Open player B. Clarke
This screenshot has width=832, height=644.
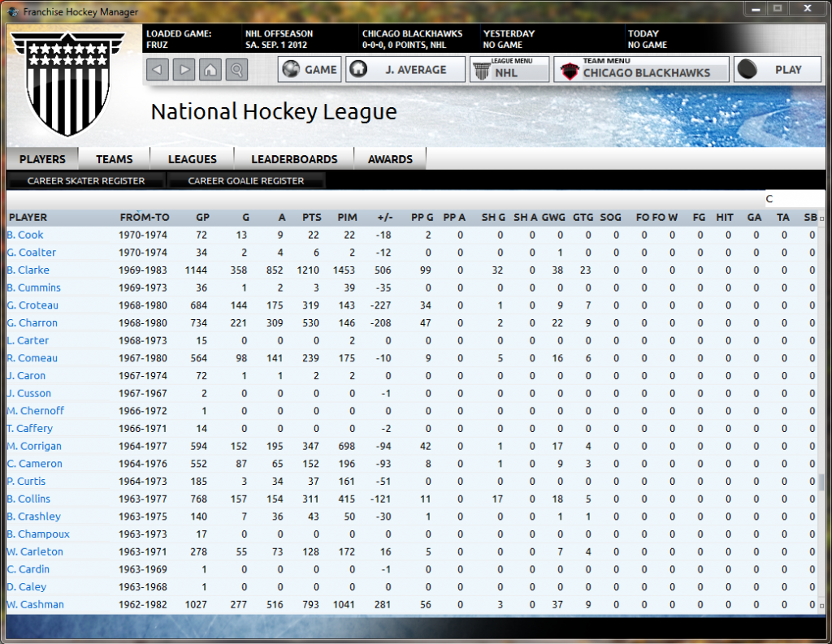click(x=28, y=270)
